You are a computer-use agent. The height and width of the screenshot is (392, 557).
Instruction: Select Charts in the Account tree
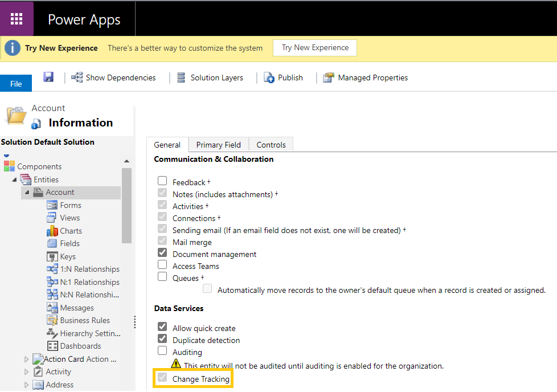[x=71, y=231]
